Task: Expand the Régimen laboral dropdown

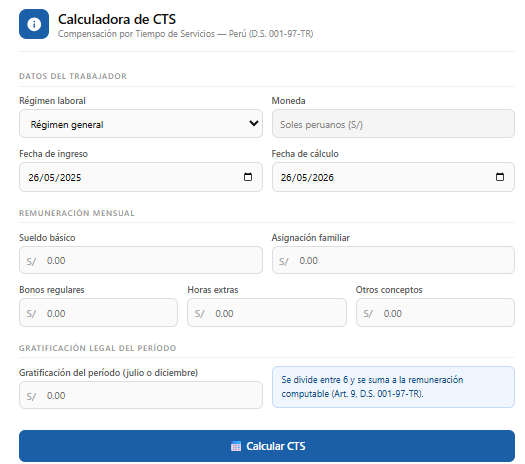Action: pyautogui.click(x=141, y=124)
